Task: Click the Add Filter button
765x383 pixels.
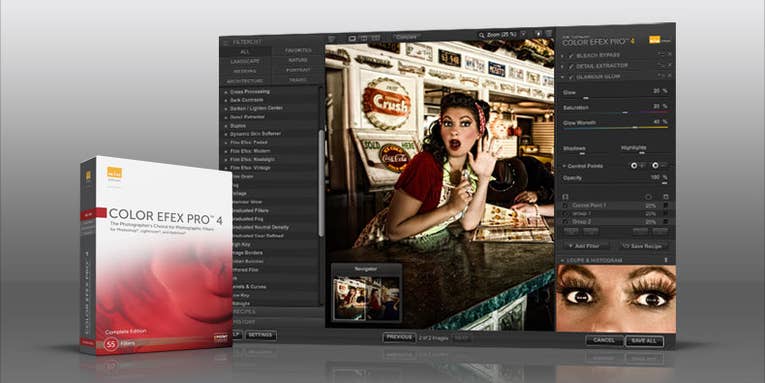Action: pos(586,246)
